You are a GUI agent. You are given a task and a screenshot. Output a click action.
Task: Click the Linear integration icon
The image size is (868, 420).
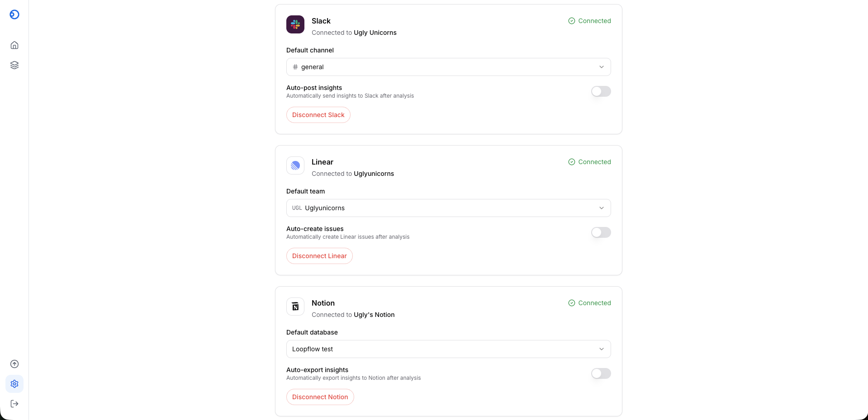[x=295, y=165]
